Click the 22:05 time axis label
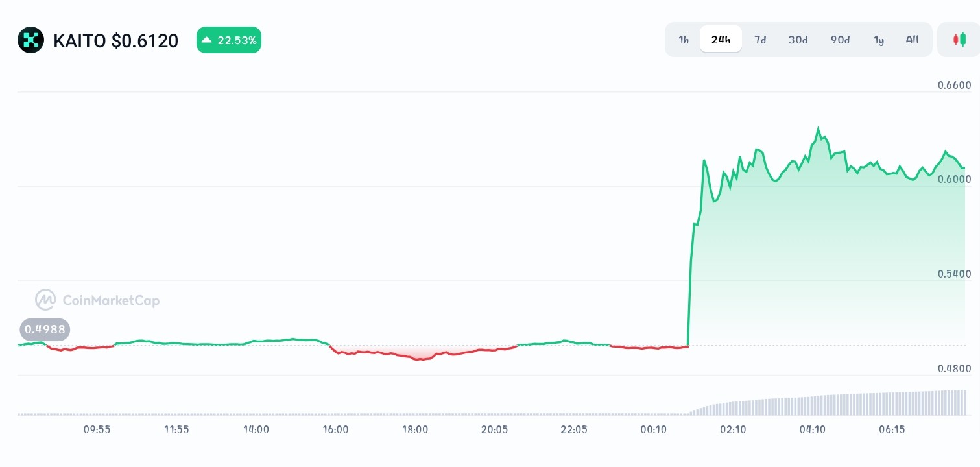980x467 pixels. [x=574, y=429]
